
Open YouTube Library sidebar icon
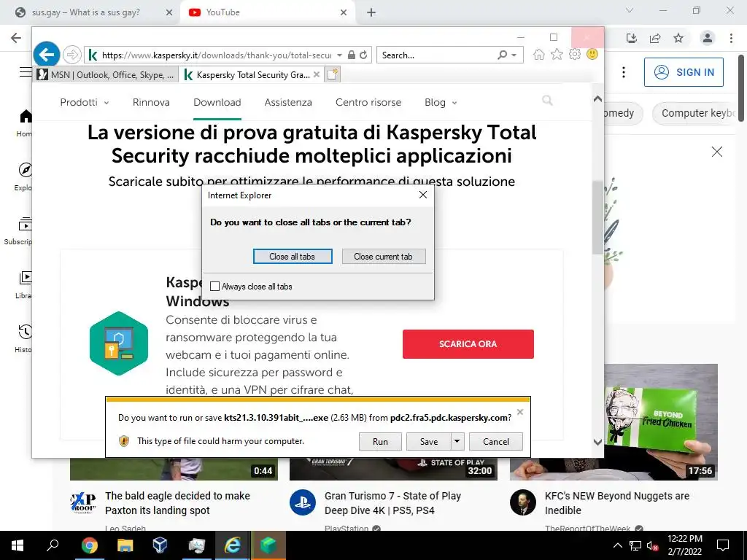pos(26,278)
